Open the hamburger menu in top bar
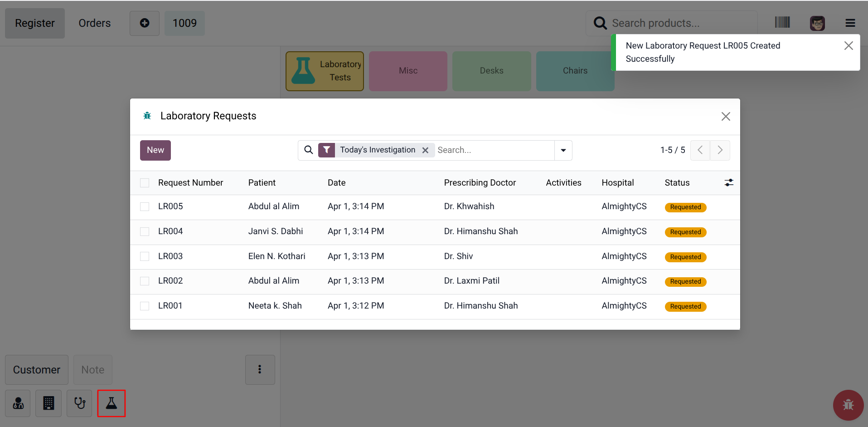The width and height of the screenshot is (868, 427). [x=850, y=23]
